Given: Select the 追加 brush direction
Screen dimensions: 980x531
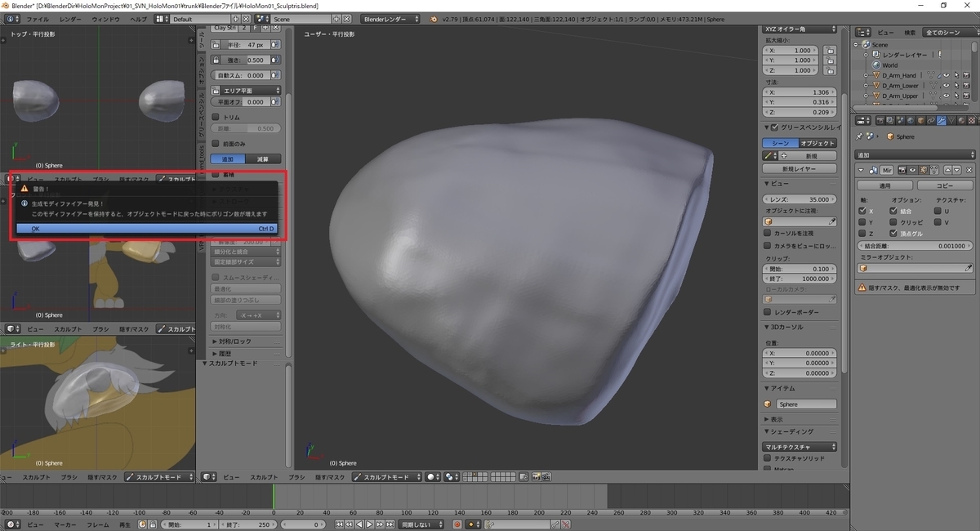Looking at the screenshot, I should click(228, 158).
